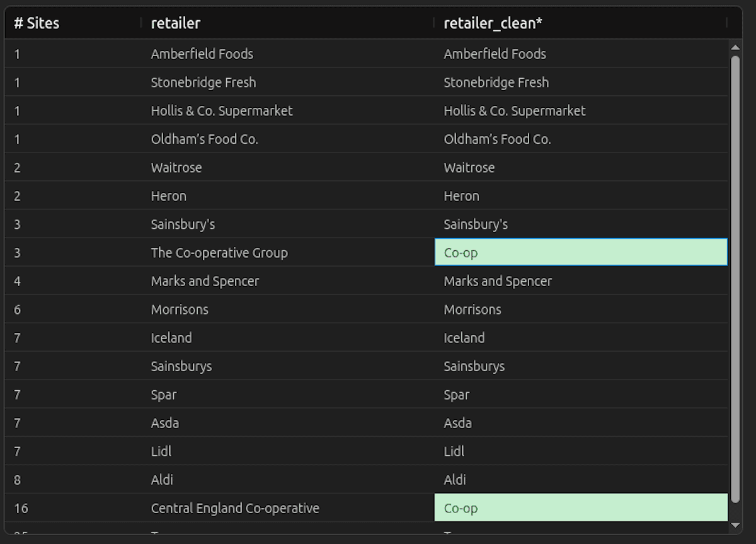Image resolution: width=756 pixels, height=544 pixels.
Task: Sort by the # Sites column header
Action: tap(37, 23)
